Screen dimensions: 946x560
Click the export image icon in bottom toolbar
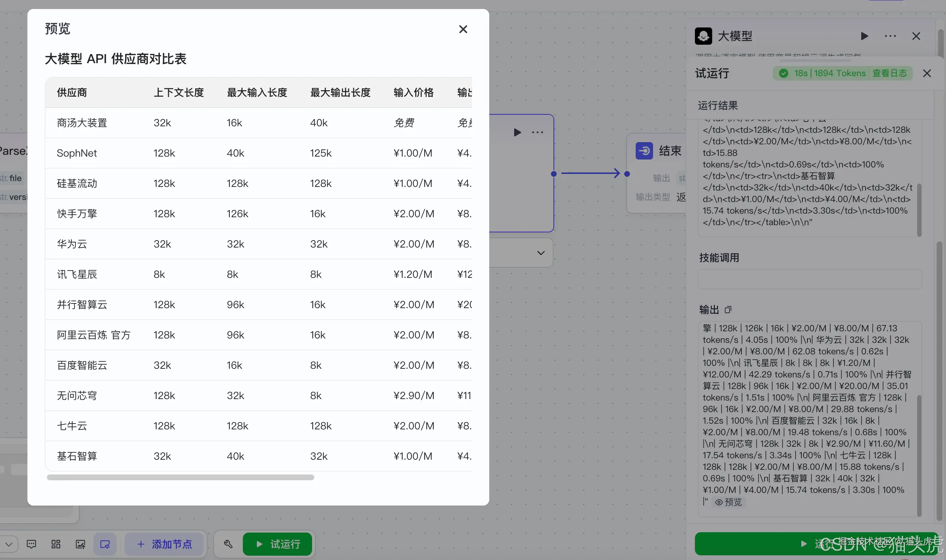[x=80, y=544]
